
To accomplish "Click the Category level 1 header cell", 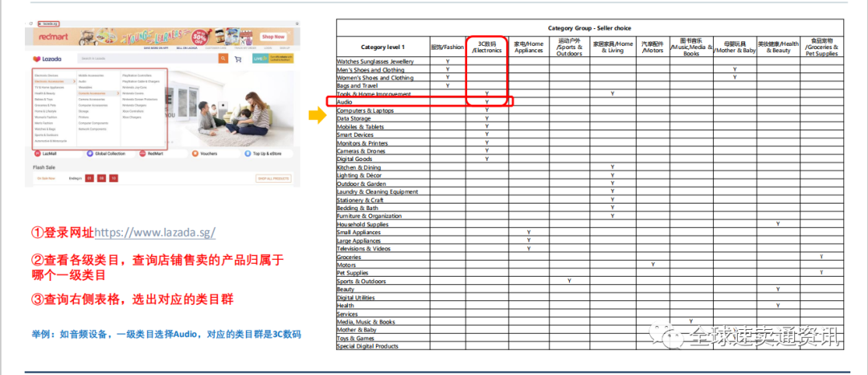I will (x=383, y=47).
